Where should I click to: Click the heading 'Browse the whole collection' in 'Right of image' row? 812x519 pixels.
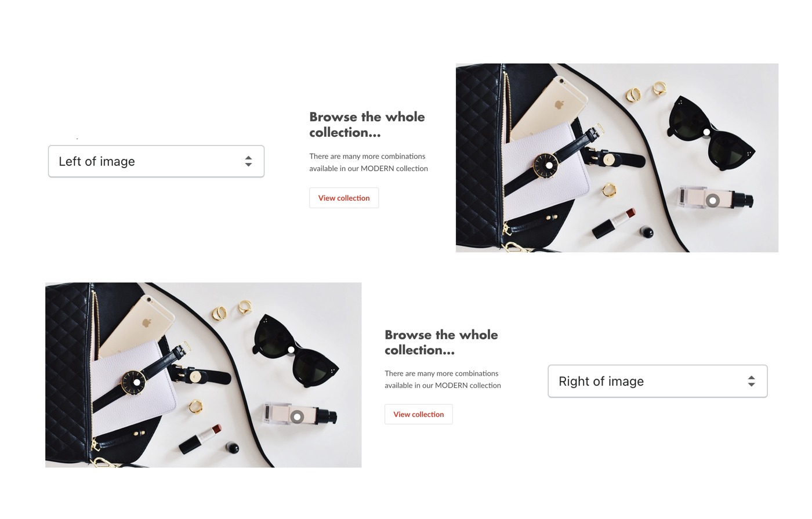(x=441, y=342)
